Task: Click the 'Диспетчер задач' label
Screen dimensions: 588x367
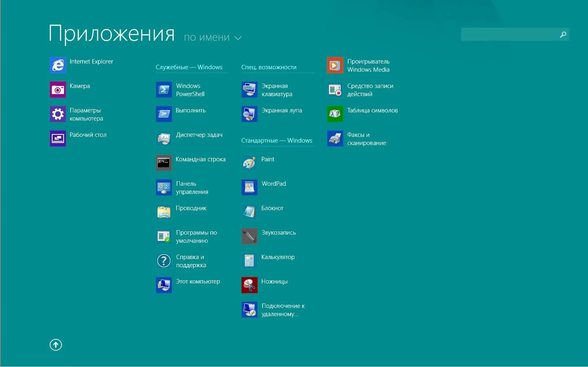Action: [x=199, y=135]
